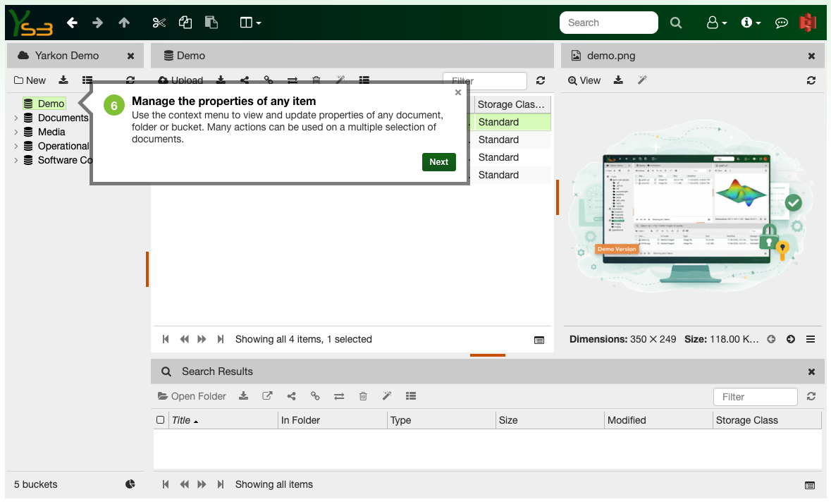Click the Upload button in the Demo panel
The image size is (831, 504).
coord(180,80)
